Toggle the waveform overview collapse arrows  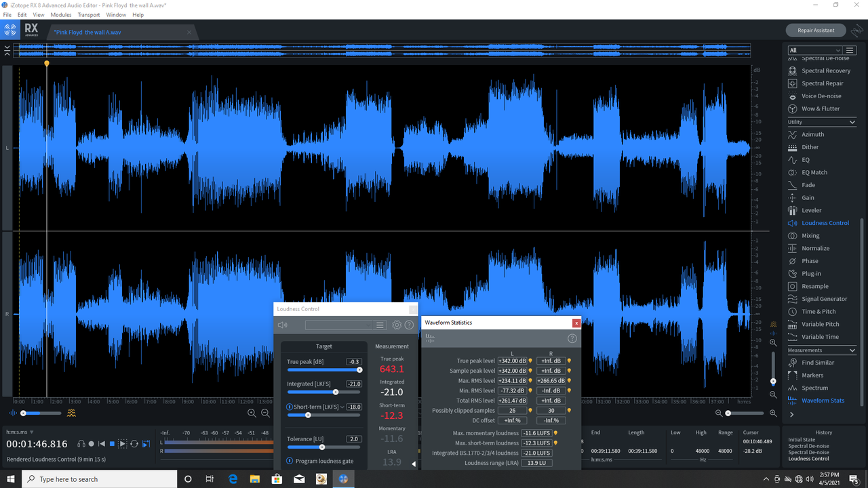(7, 50)
